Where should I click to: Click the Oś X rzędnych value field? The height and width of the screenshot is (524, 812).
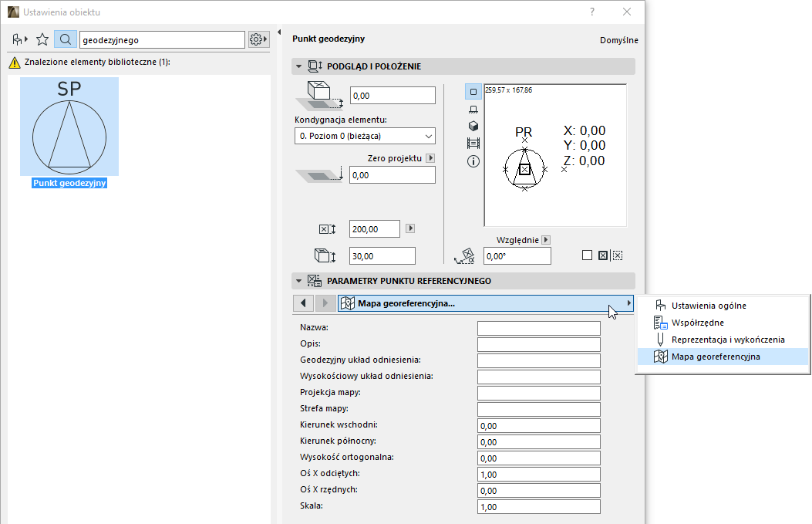point(538,490)
